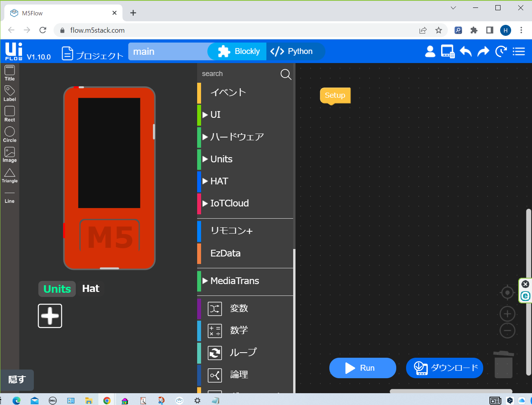Open the プロジェクト project menu

(x=93, y=54)
